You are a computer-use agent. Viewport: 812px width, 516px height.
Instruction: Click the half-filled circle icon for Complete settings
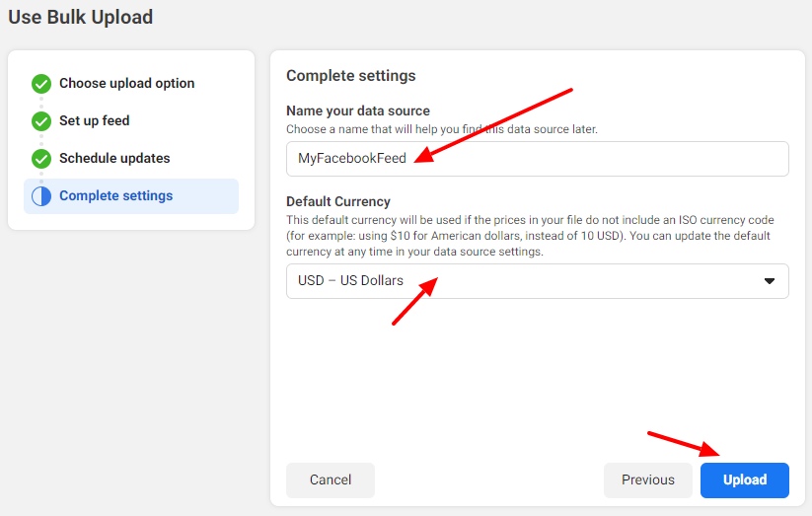[41, 196]
